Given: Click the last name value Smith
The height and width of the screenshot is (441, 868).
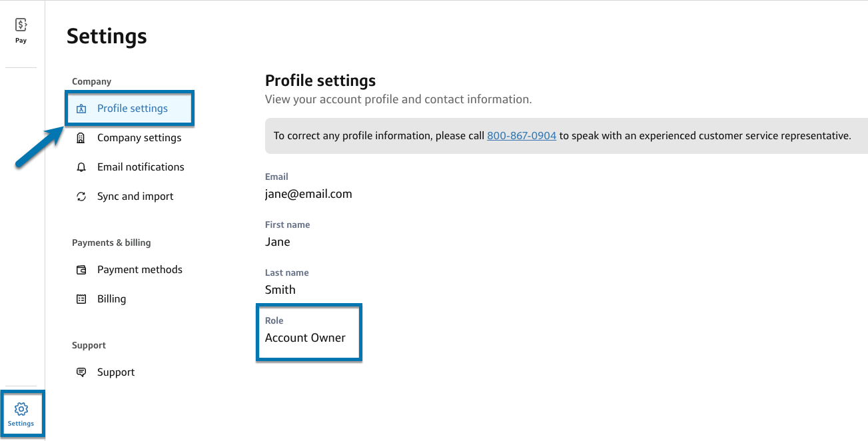Looking at the screenshot, I should (280, 290).
